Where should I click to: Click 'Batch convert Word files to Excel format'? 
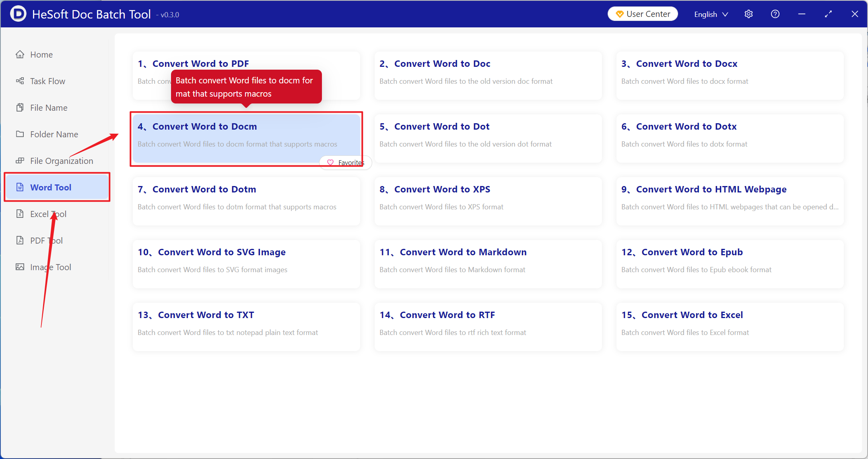pos(685,333)
